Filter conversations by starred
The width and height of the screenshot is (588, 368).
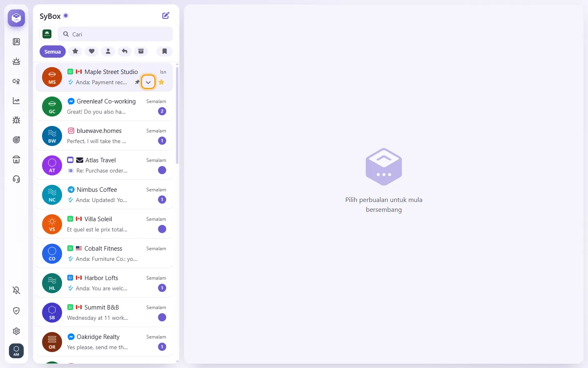point(76,52)
